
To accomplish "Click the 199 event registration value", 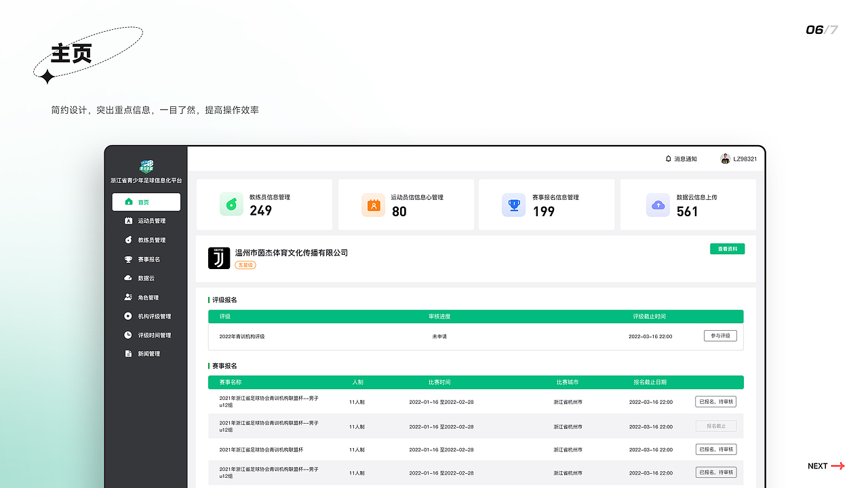I will coord(543,211).
